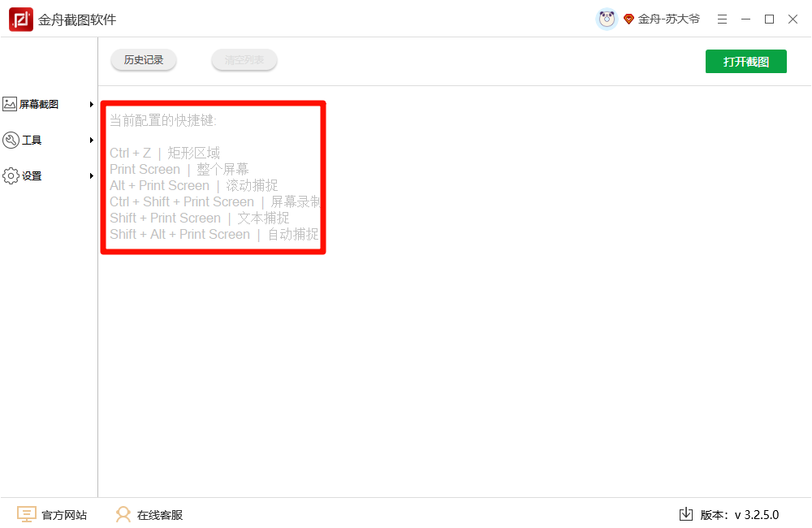Click the hotkey configuration text area
812x528 pixels.
click(x=214, y=178)
